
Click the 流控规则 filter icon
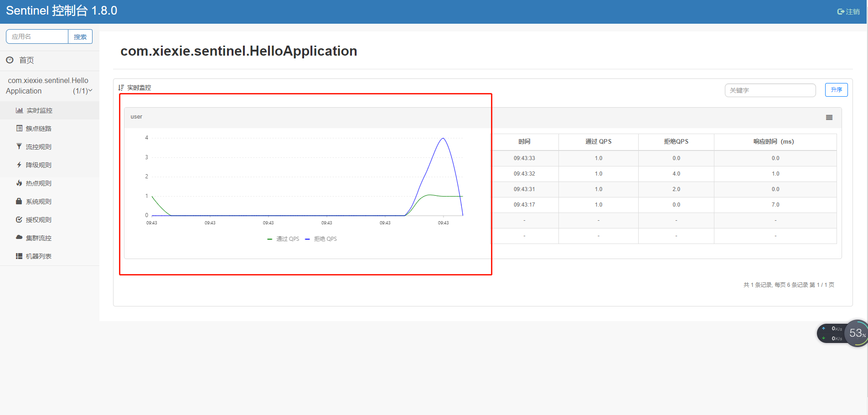19,146
